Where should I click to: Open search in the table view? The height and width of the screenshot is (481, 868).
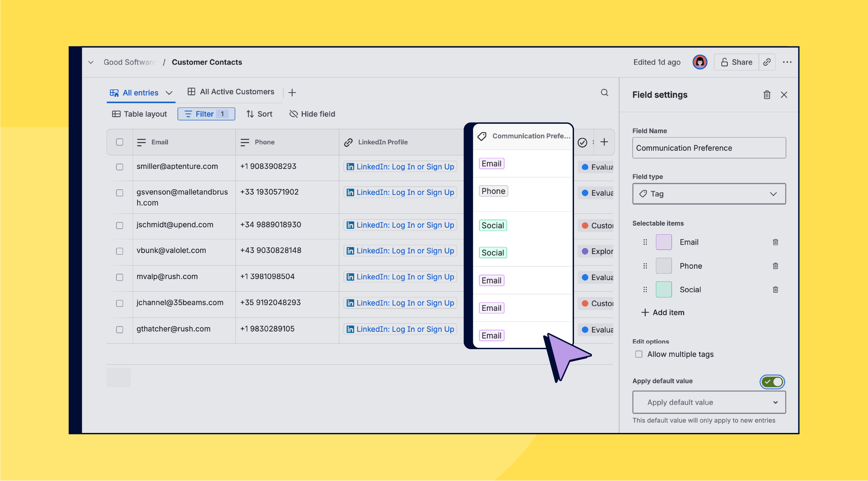pos(604,93)
